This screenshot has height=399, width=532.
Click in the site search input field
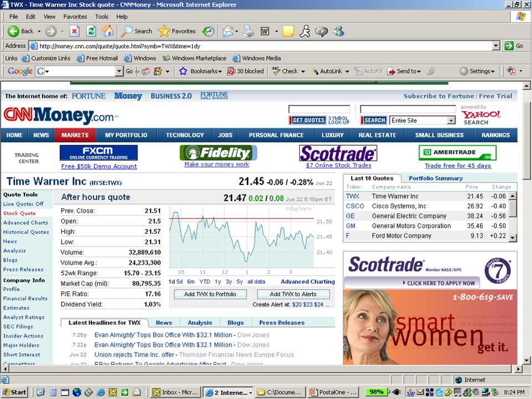tap(408, 109)
